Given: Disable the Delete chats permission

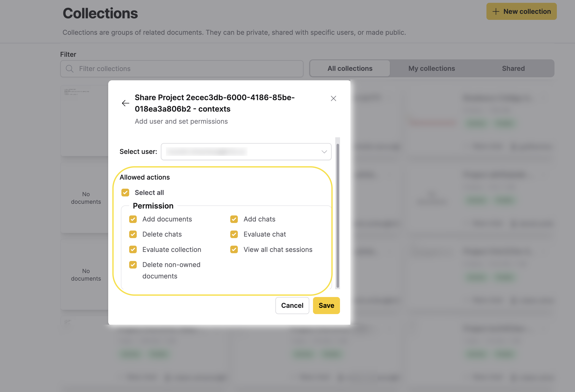Looking at the screenshot, I should click(x=133, y=234).
